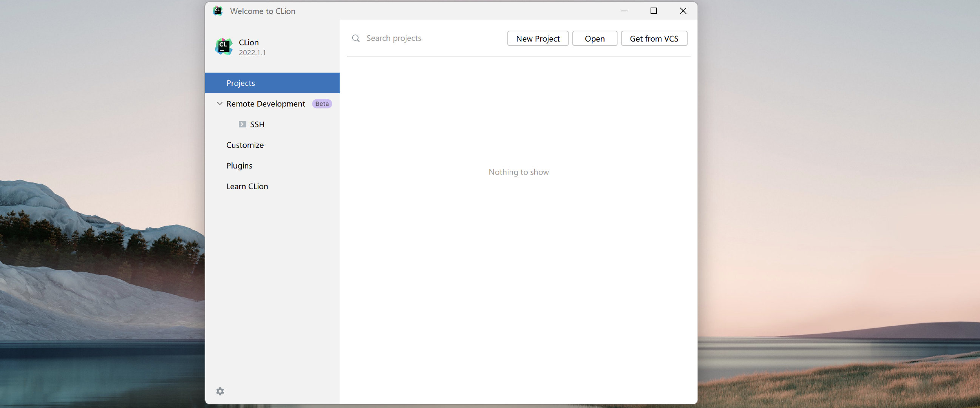Image resolution: width=980 pixels, height=408 pixels.
Task: Click Get from VCS
Action: pyautogui.click(x=654, y=39)
